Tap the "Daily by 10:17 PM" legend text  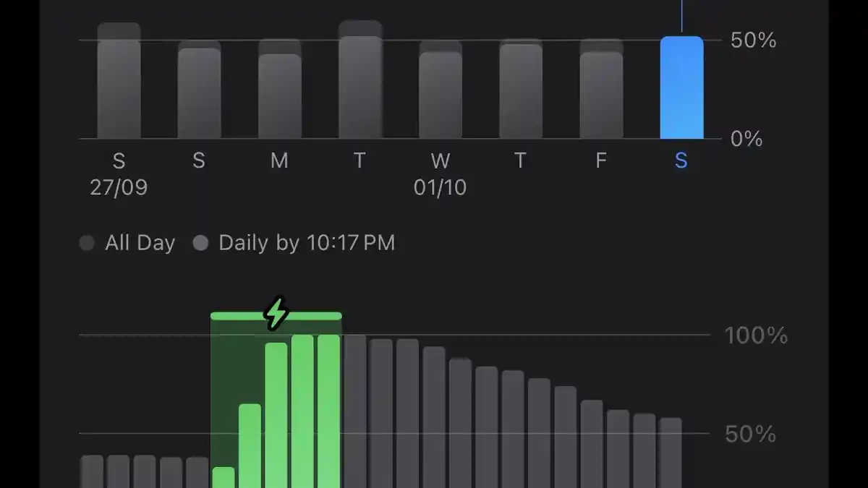[x=307, y=243]
